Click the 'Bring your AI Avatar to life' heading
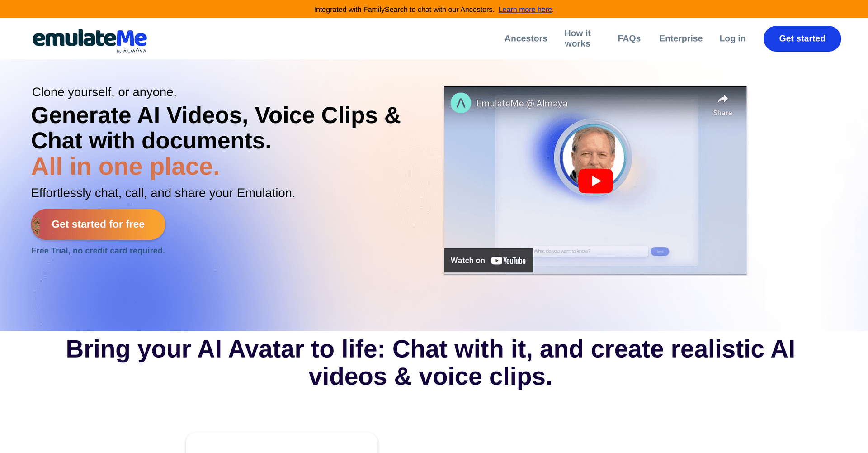 click(x=430, y=362)
